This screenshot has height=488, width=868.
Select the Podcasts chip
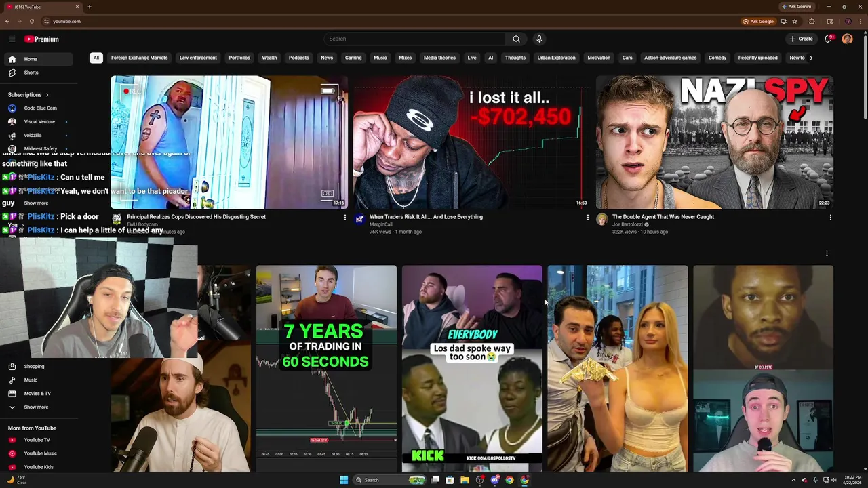point(298,58)
